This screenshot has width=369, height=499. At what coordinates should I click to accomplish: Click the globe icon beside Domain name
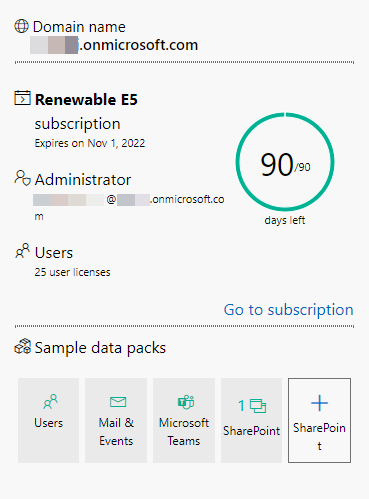21,26
